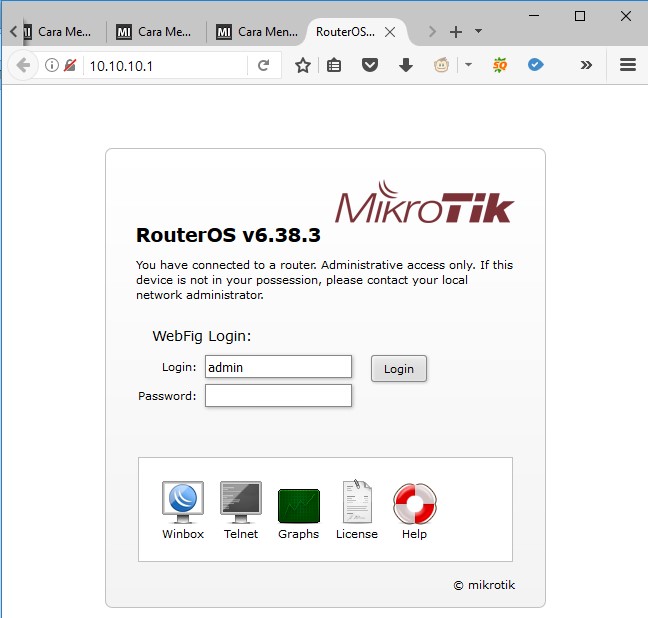Launch the Telnet terminal icon

click(241, 503)
